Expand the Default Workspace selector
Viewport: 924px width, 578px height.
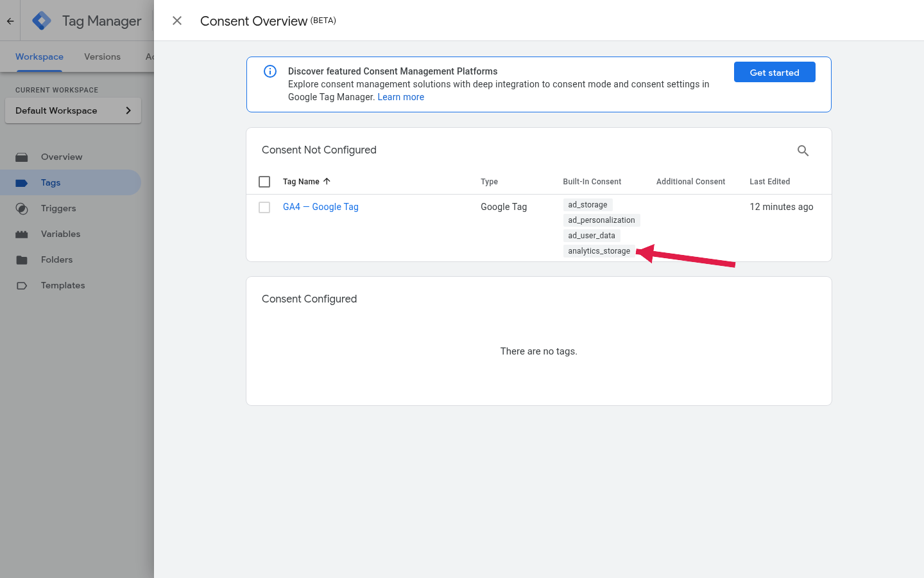click(73, 110)
